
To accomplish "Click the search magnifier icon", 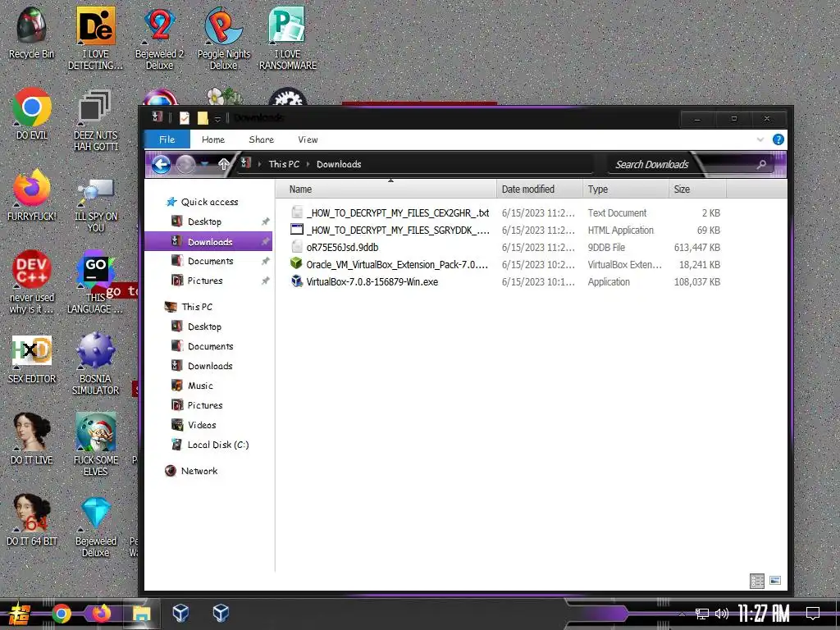I will tap(761, 164).
